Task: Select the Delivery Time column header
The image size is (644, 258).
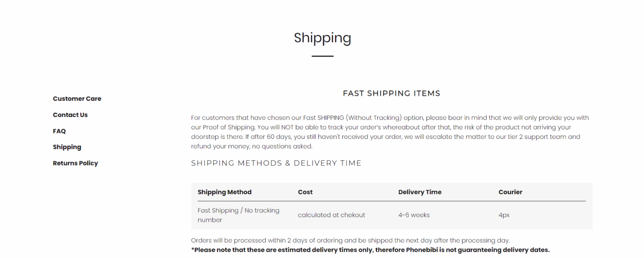Action: point(420,192)
